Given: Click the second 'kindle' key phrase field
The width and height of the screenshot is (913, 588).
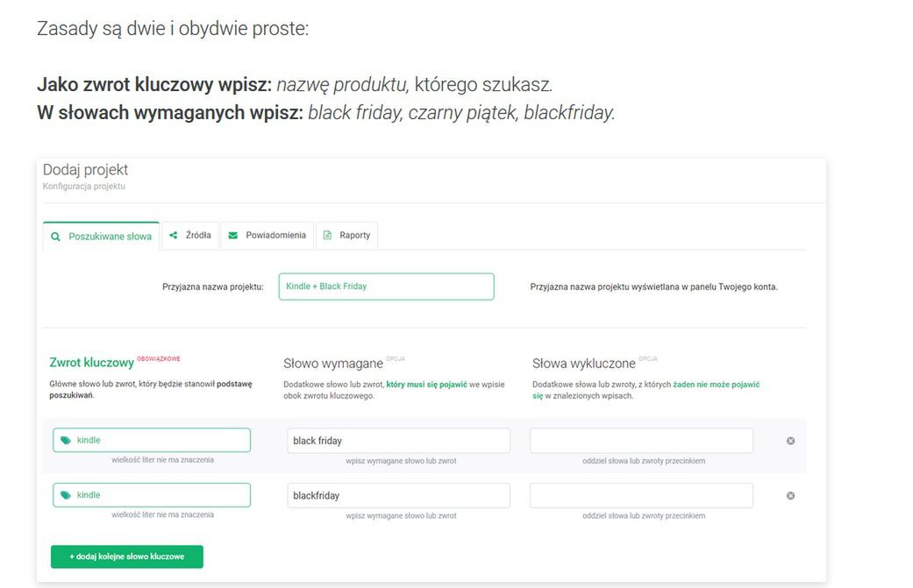Looking at the screenshot, I should [x=152, y=495].
